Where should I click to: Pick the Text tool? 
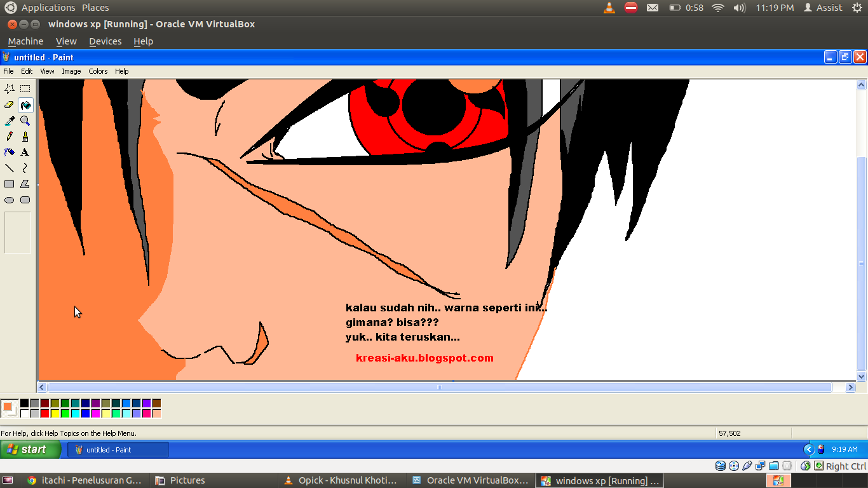click(25, 152)
